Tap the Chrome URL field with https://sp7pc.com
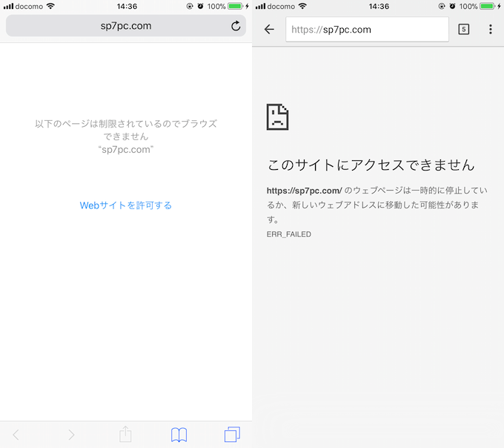 [x=367, y=30]
